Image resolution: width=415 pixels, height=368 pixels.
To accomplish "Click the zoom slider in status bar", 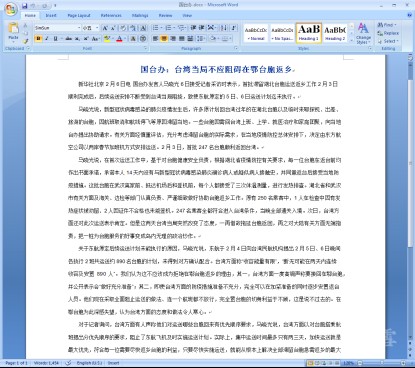I will [382, 363].
